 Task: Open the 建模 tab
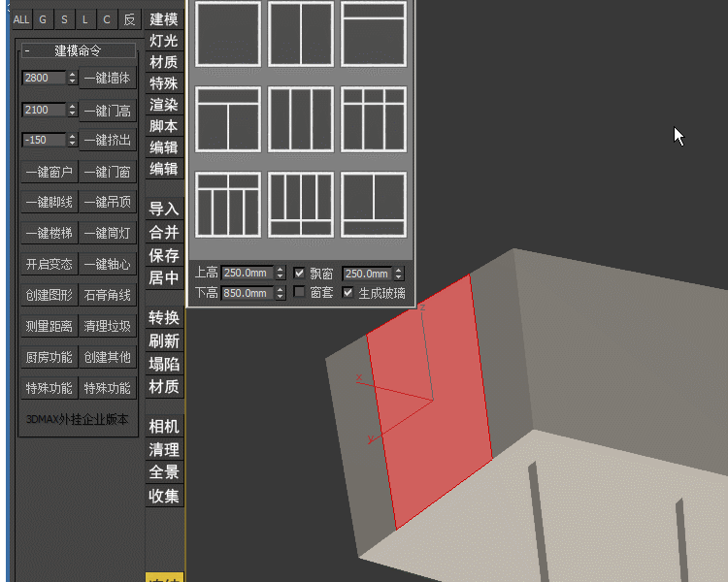tap(164, 19)
